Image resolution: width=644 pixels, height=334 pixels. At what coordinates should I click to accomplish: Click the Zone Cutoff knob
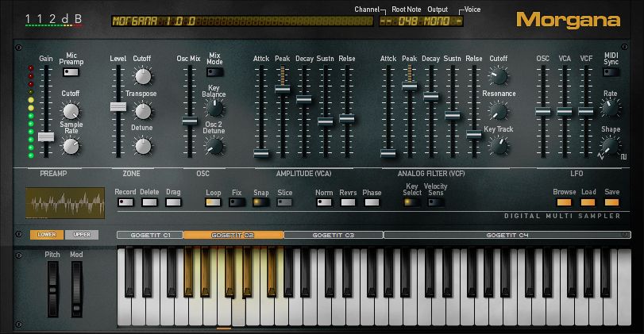[x=143, y=76]
